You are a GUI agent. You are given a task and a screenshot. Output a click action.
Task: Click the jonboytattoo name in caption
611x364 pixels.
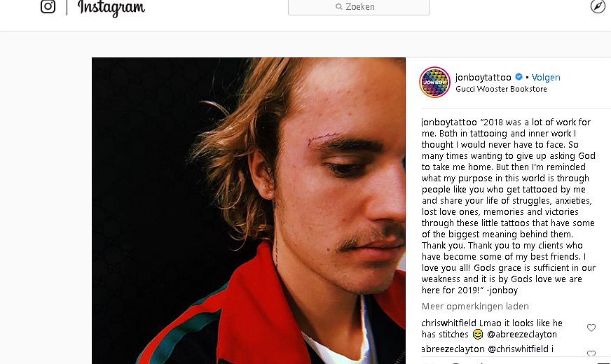449,122
